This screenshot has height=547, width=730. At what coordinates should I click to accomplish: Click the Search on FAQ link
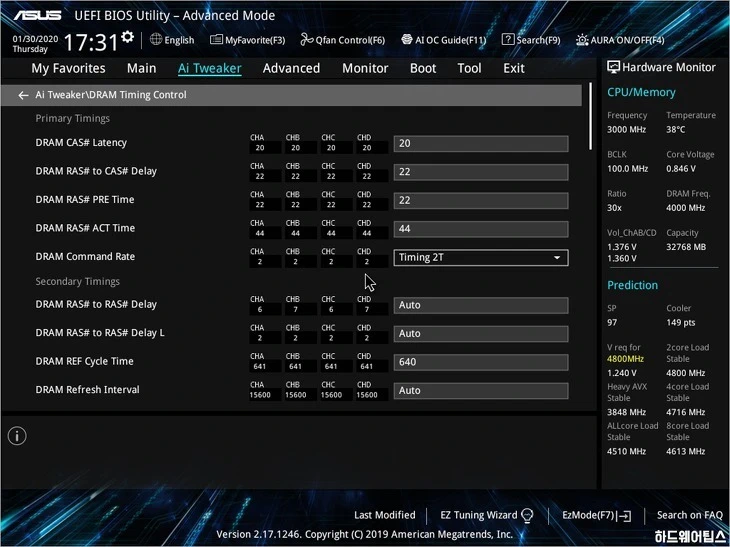(689, 515)
